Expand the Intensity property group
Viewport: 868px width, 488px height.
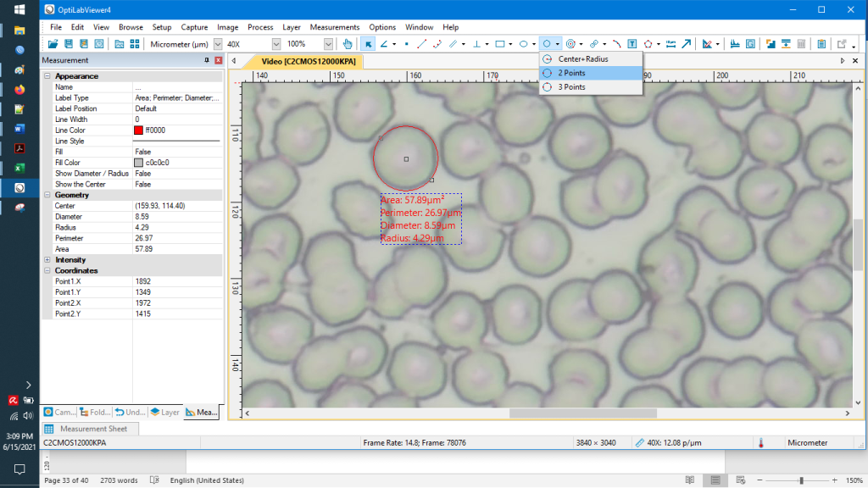[x=47, y=260]
